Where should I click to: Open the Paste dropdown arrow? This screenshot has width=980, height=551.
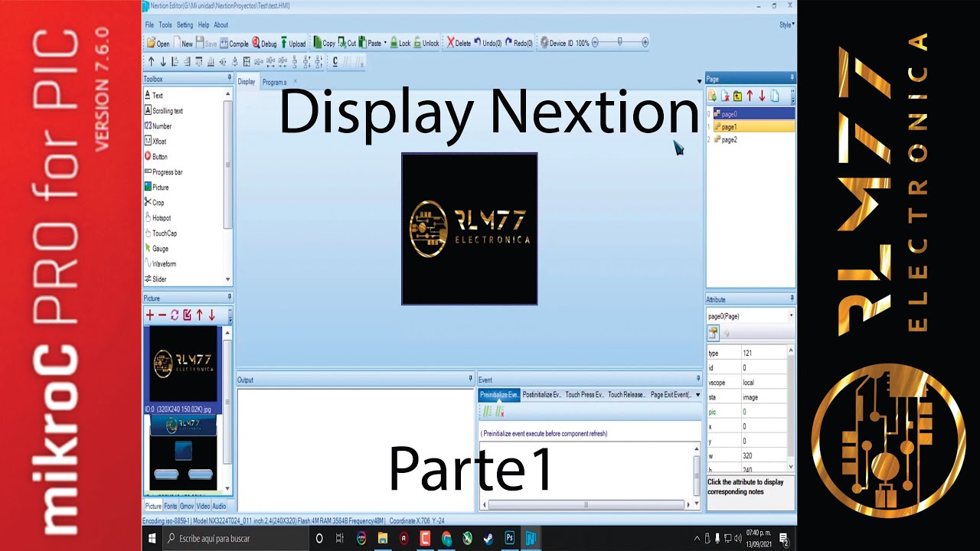pyautogui.click(x=385, y=44)
